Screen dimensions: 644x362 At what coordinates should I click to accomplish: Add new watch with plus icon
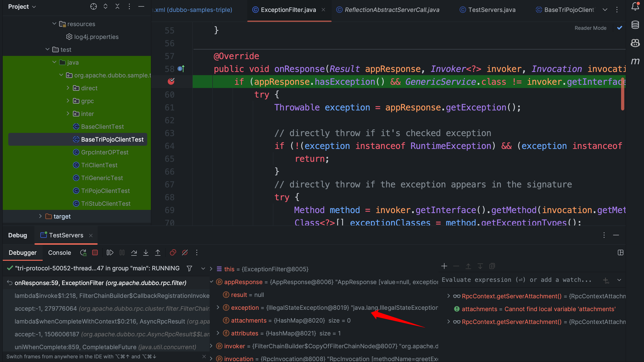(x=444, y=266)
